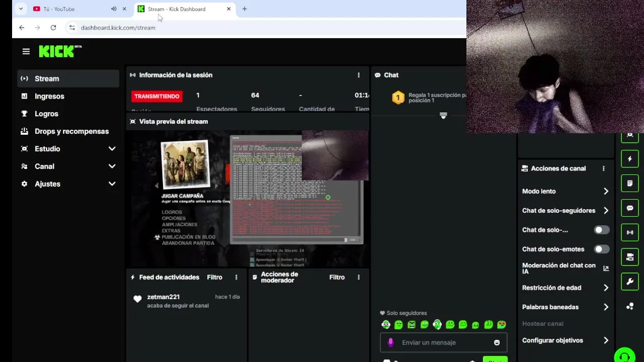
Task: Open the Información de la sesión options menu
Action: point(359,75)
